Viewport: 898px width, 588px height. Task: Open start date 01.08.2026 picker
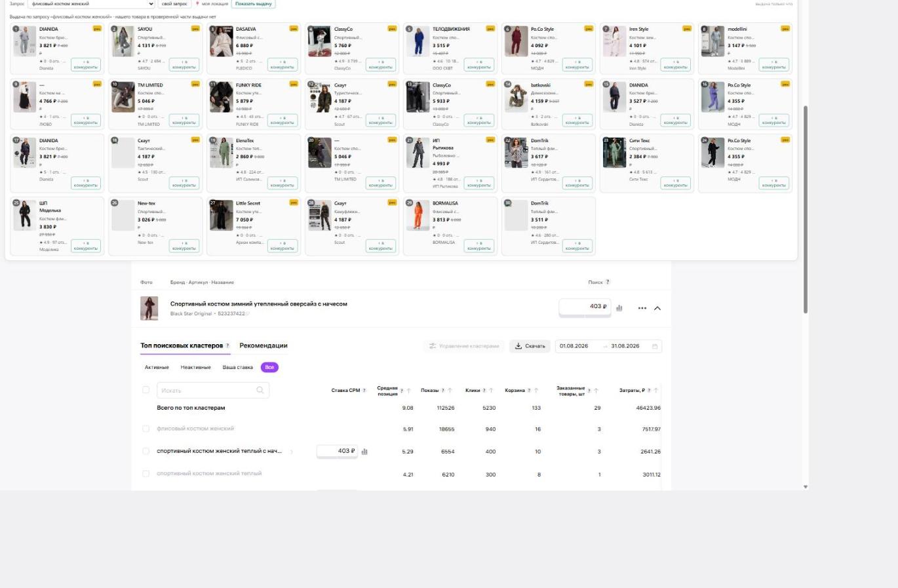[x=574, y=346]
